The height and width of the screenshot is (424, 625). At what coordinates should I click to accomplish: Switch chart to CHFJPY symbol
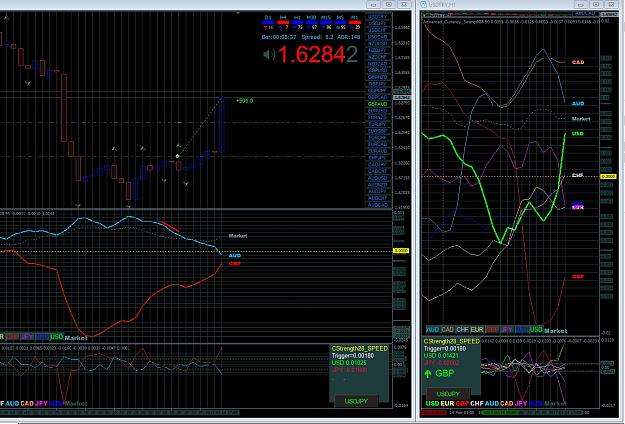tap(377, 158)
